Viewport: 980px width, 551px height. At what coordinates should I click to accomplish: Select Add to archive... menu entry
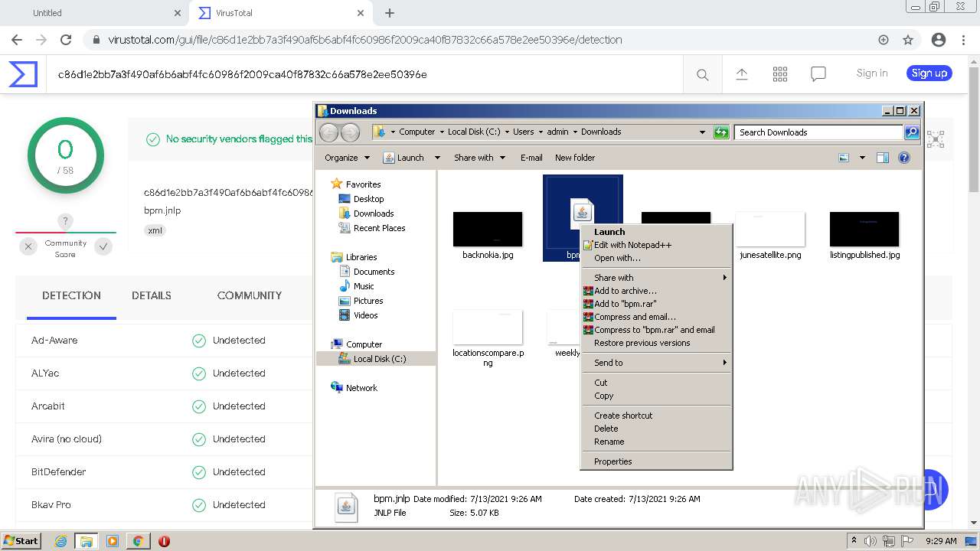(x=656, y=291)
